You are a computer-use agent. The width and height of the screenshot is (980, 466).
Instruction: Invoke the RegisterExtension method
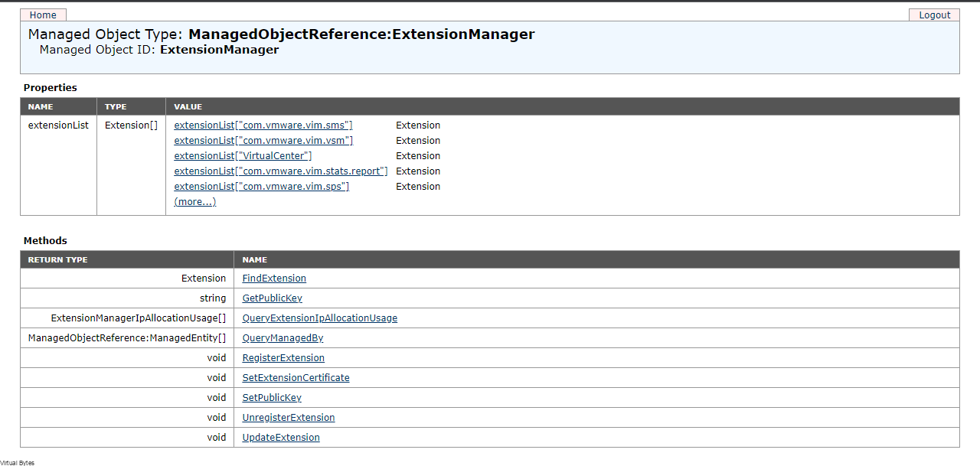tap(283, 357)
